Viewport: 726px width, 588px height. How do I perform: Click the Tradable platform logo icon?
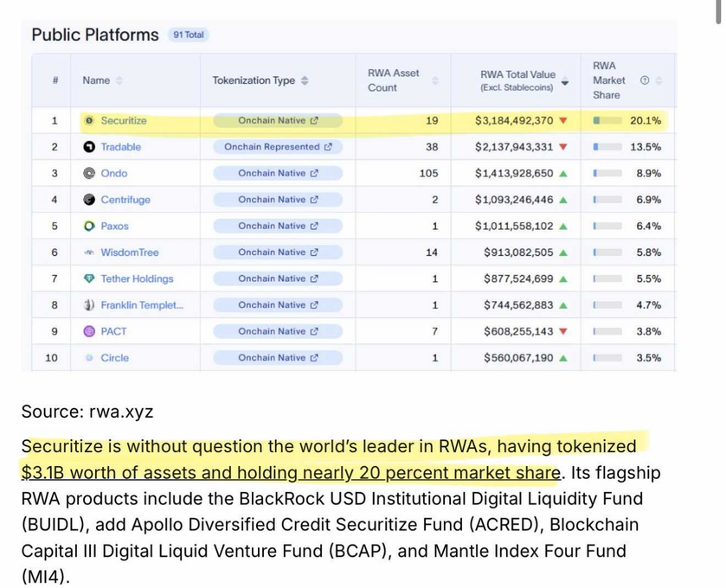pyautogui.click(x=89, y=147)
